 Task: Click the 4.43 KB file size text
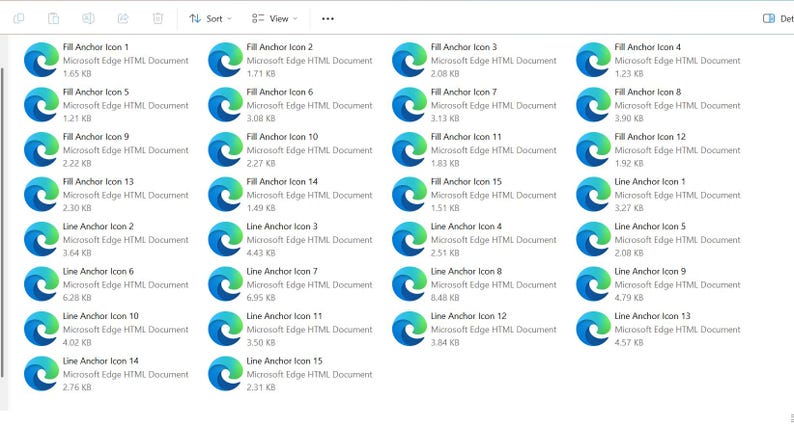pyautogui.click(x=261, y=253)
